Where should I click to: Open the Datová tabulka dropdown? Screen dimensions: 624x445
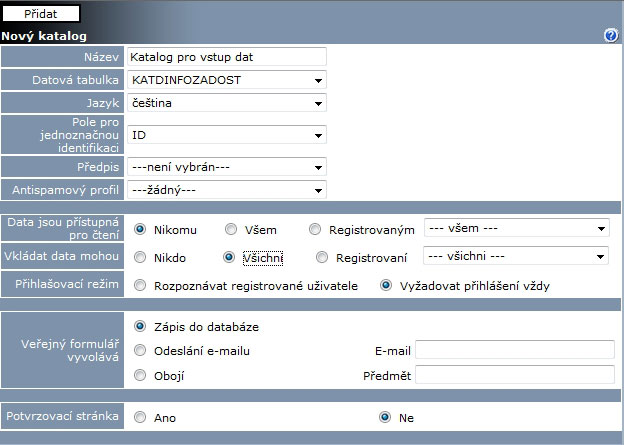pyautogui.click(x=226, y=80)
